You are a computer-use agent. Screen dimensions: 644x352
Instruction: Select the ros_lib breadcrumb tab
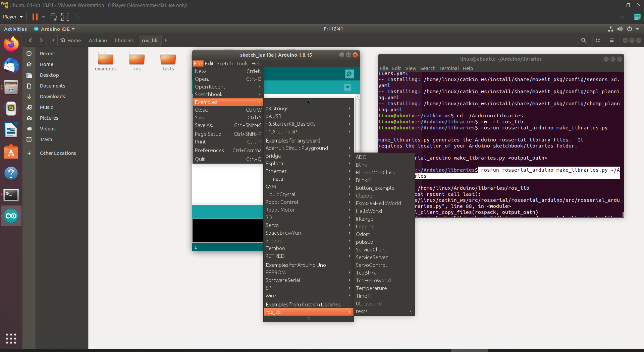click(x=150, y=40)
